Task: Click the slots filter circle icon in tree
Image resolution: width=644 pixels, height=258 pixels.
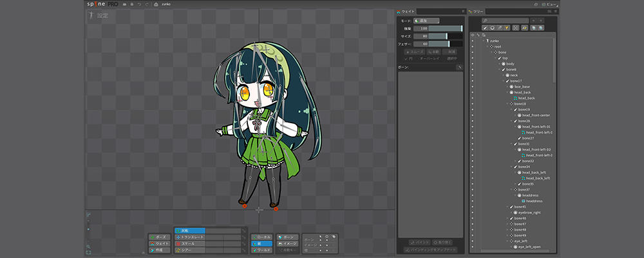Action: 492,28
